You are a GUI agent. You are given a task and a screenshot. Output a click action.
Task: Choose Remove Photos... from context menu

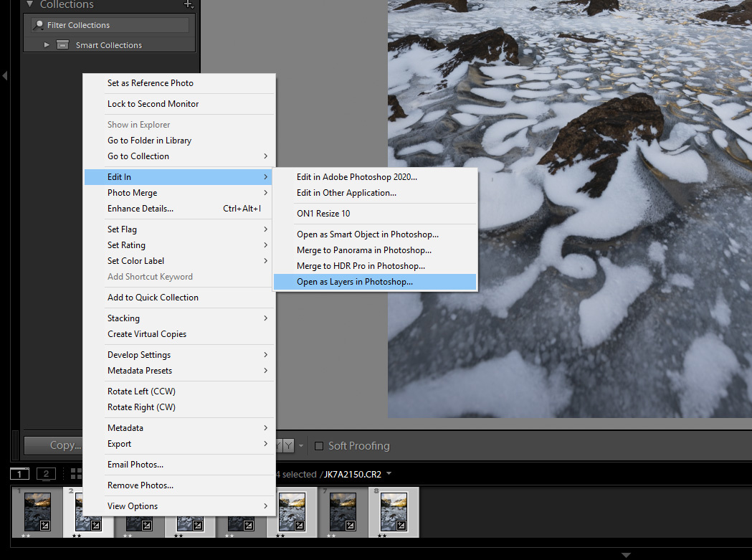pyautogui.click(x=141, y=485)
